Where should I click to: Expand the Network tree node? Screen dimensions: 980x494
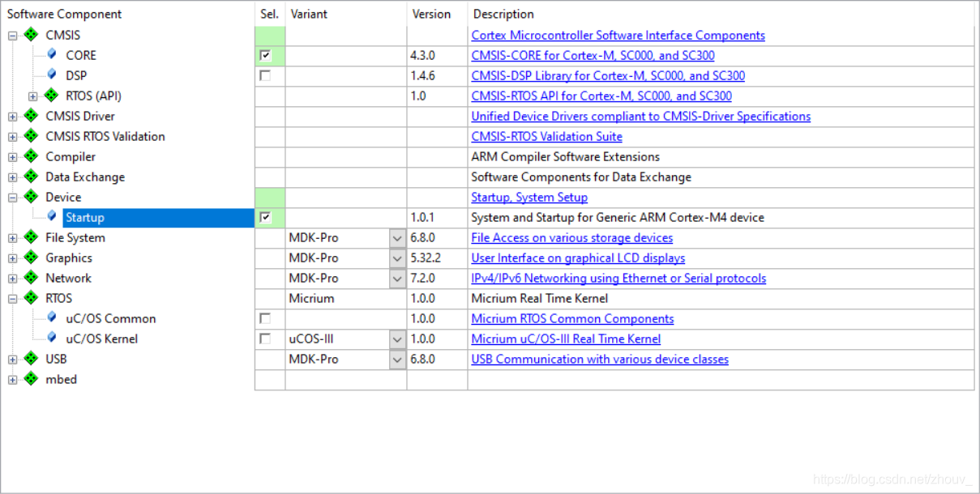(x=13, y=279)
